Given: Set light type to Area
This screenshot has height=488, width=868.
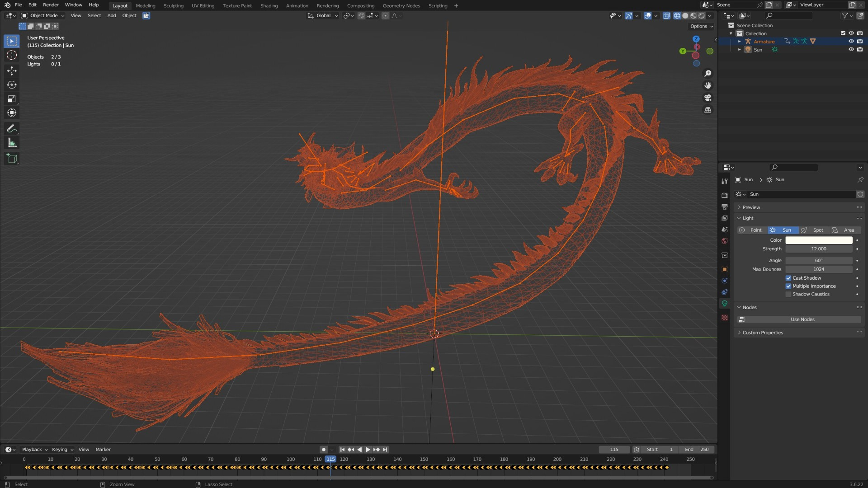Looking at the screenshot, I should tap(845, 230).
